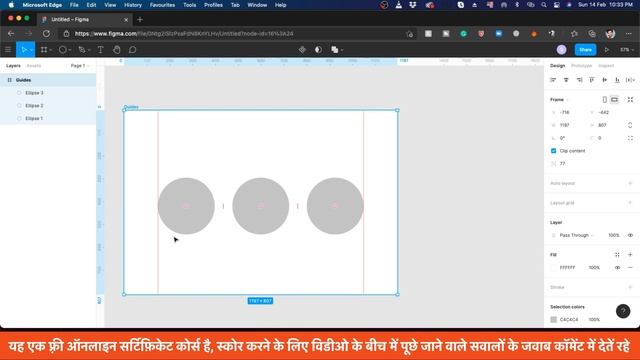Image resolution: width=640 pixels, height=360 pixels.
Task: Add a new Fill with plus
Action: click(x=630, y=255)
